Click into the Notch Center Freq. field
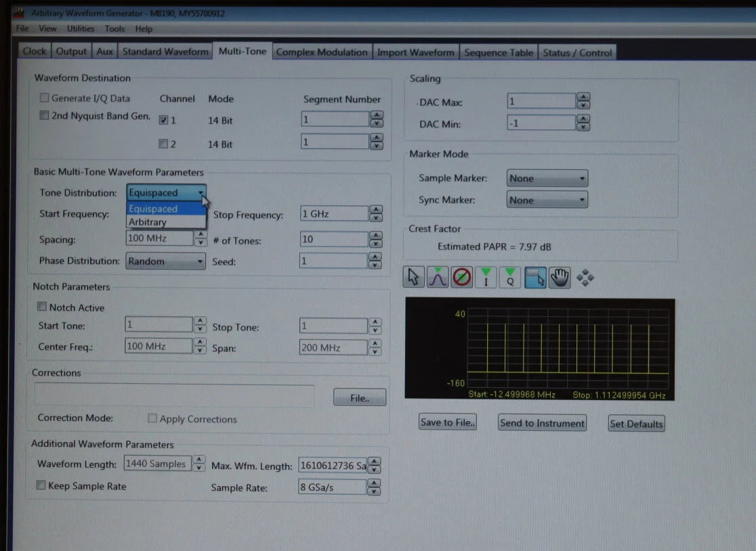 (x=159, y=346)
